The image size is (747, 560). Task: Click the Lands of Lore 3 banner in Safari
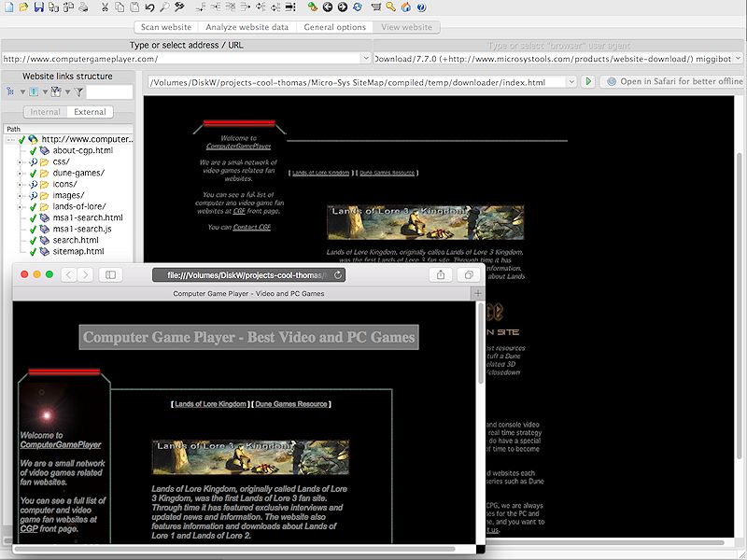(250, 457)
